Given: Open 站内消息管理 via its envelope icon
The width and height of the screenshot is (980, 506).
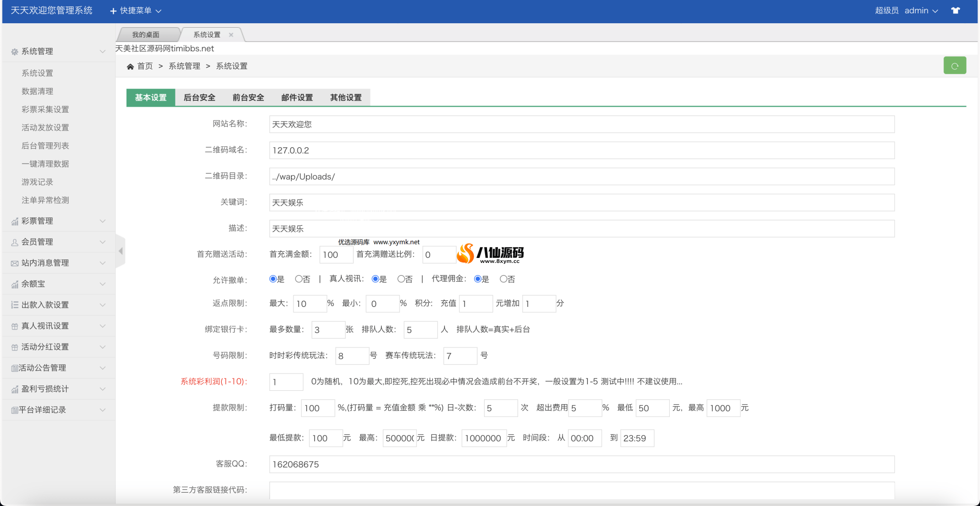Looking at the screenshot, I should (13, 263).
